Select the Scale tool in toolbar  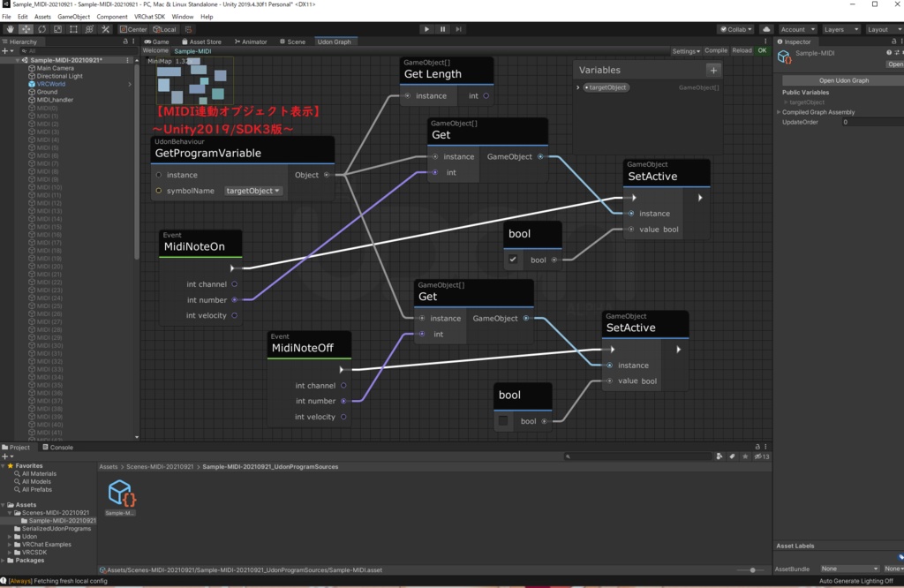tap(57, 29)
